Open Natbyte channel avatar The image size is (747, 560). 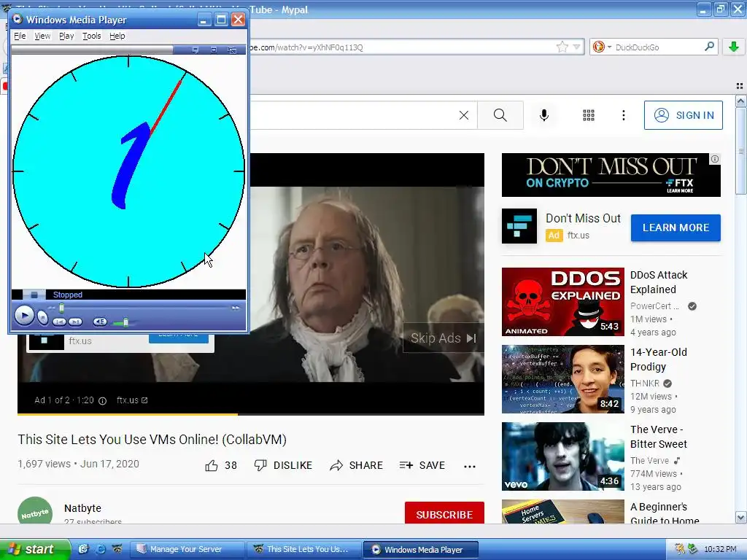pos(35,511)
